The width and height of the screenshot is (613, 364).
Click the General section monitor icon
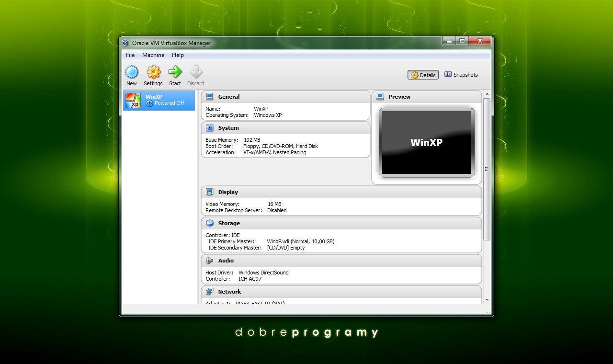point(209,97)
